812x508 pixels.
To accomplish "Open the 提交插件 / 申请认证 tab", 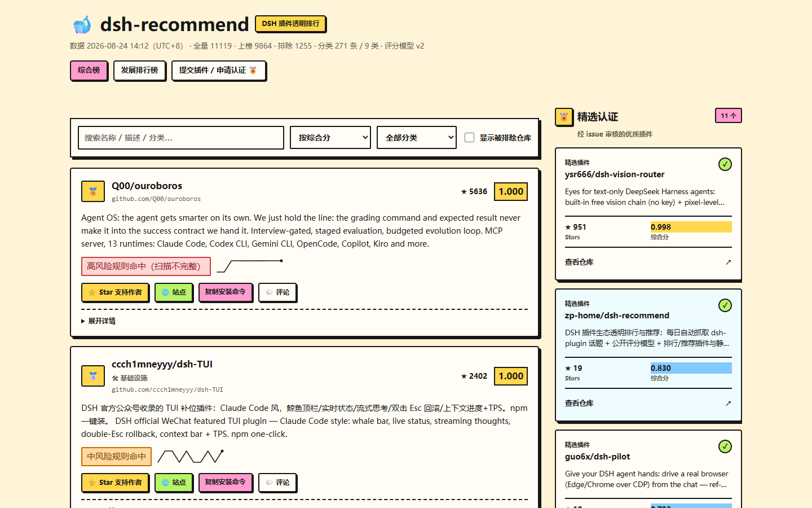I will 218,71.
